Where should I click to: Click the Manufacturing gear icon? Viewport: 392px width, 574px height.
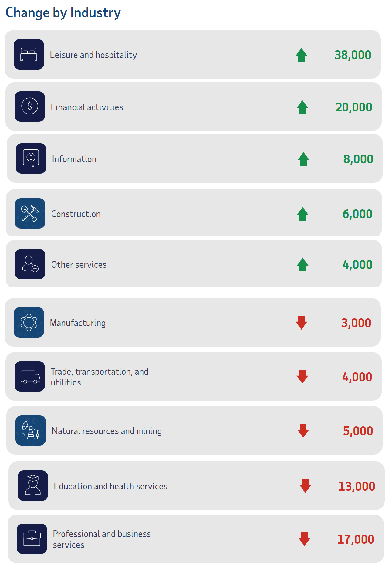29,322
